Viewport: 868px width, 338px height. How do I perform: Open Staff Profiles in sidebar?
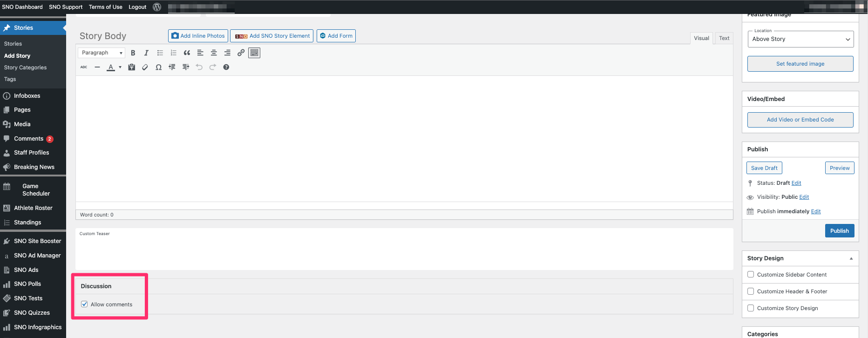tap(32, 153)
